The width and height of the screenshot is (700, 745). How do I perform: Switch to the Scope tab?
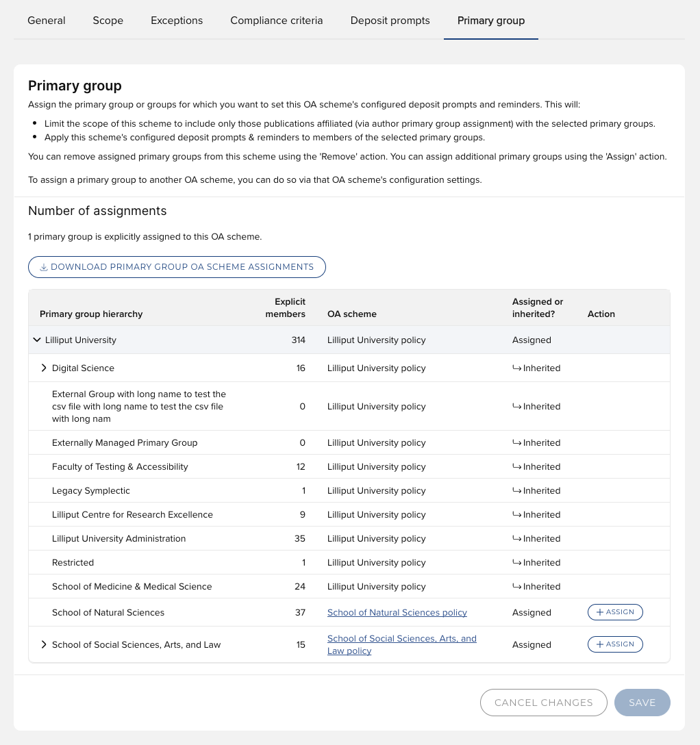click(108, 21)
